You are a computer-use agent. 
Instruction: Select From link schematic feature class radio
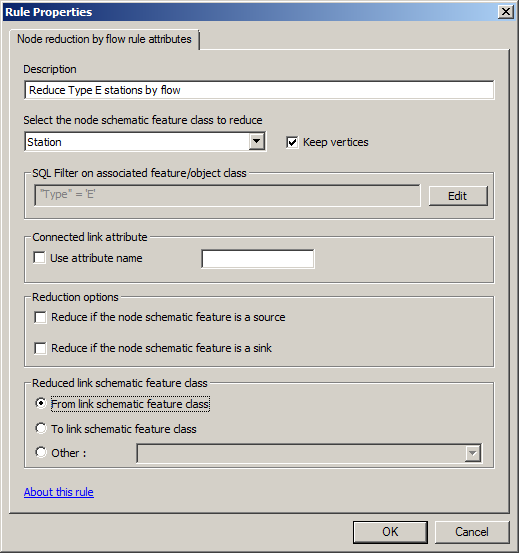click(x=41, y=403)
